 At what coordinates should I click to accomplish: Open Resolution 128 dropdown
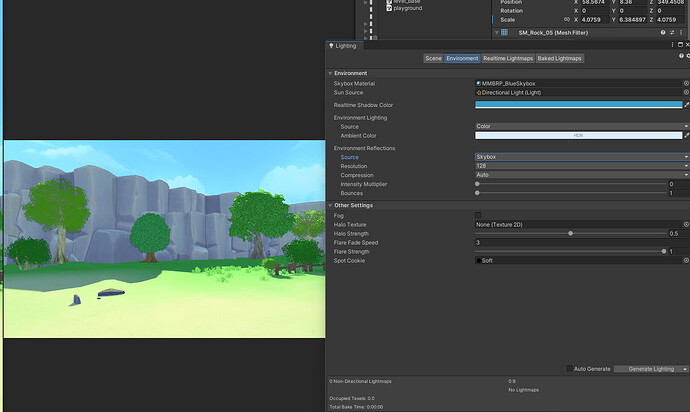pyautogui.click(x=582, y=166)
